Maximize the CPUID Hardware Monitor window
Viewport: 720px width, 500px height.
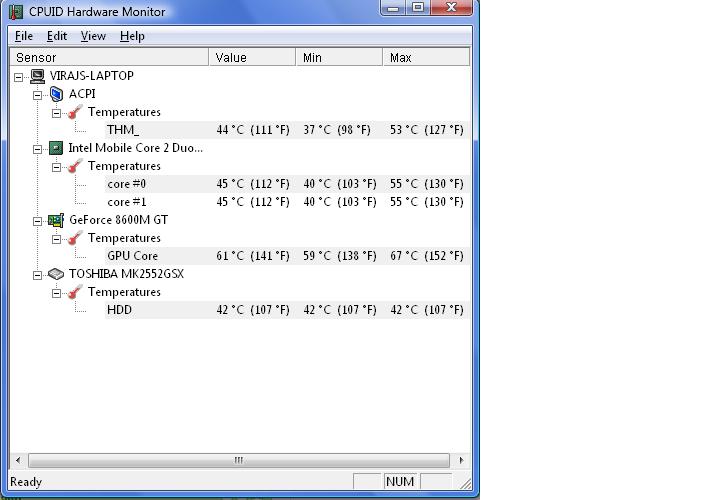(418, 7)
